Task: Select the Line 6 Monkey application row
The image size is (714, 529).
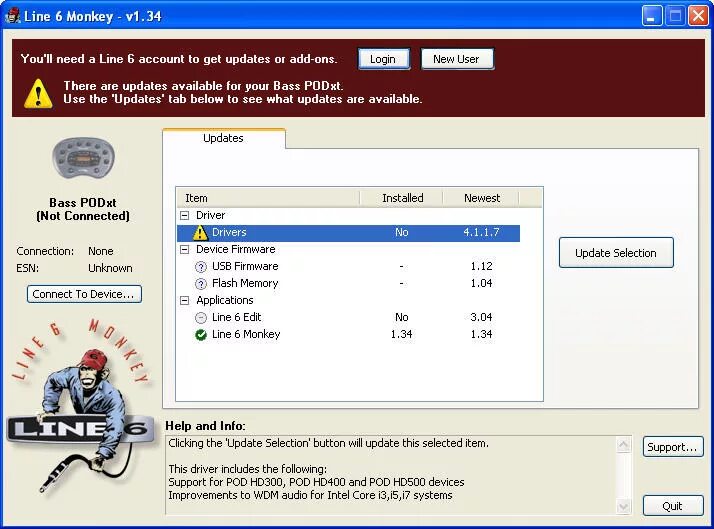Action: pyautogui.click(x=348, y=334)
